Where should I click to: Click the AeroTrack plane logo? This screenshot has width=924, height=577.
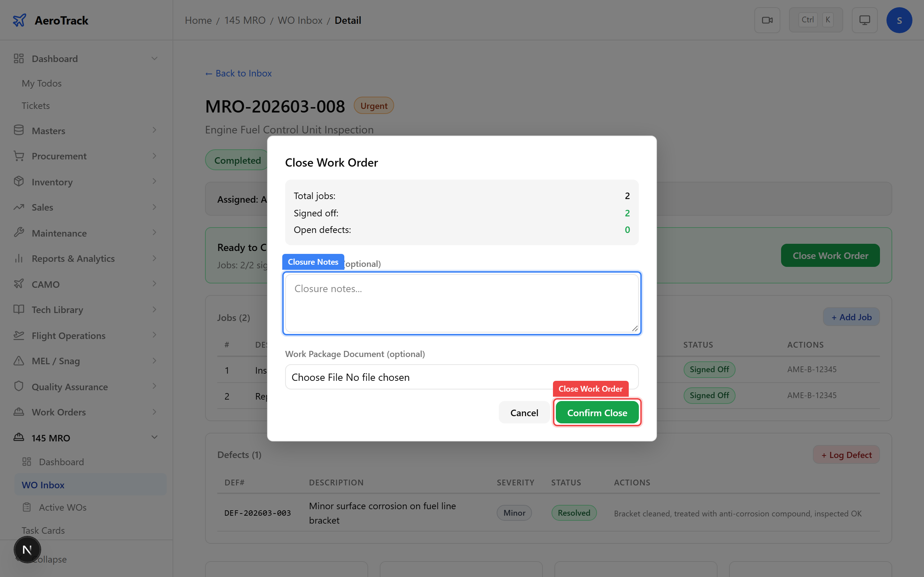pyautogui.click(x=19, y=20)
